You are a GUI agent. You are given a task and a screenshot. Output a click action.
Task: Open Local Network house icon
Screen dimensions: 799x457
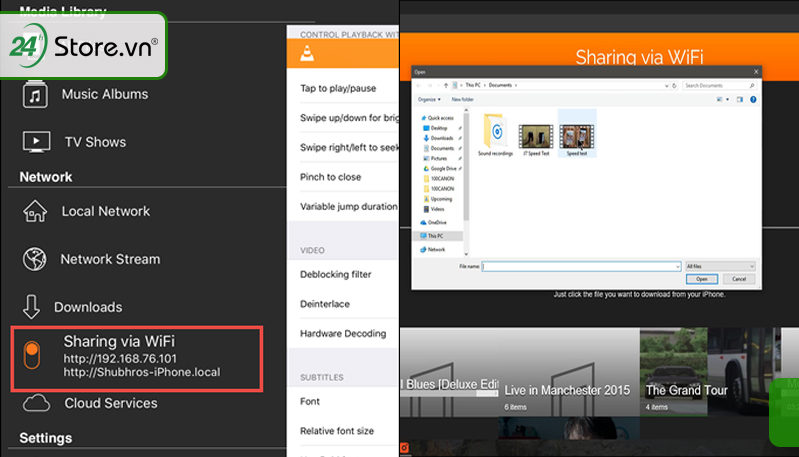coord(35,211)
